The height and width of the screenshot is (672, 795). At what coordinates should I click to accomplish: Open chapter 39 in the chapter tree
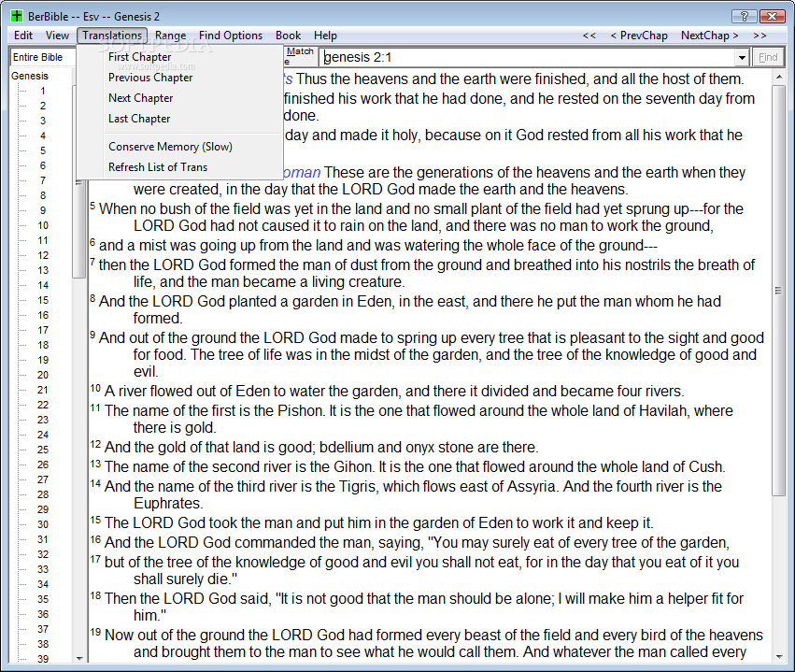click(x=43, y=659)
